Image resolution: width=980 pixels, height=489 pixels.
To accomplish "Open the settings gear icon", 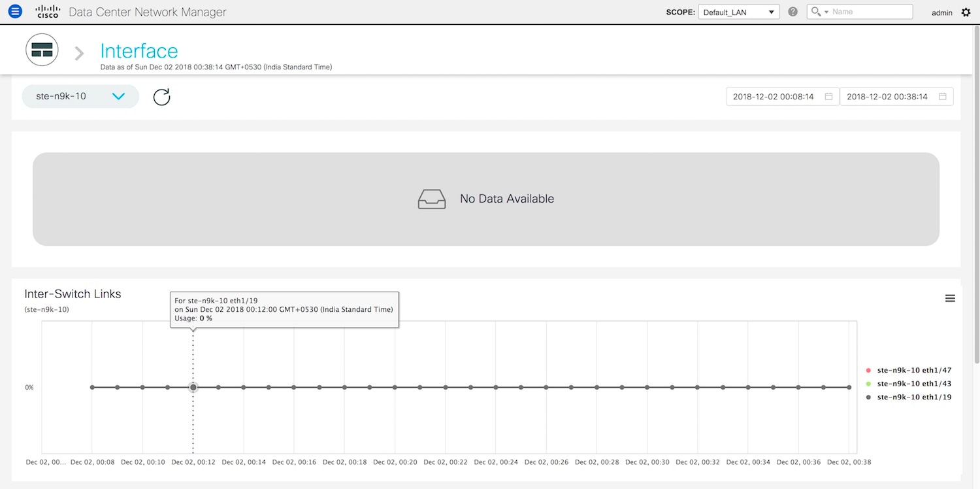I will point(966,12).
